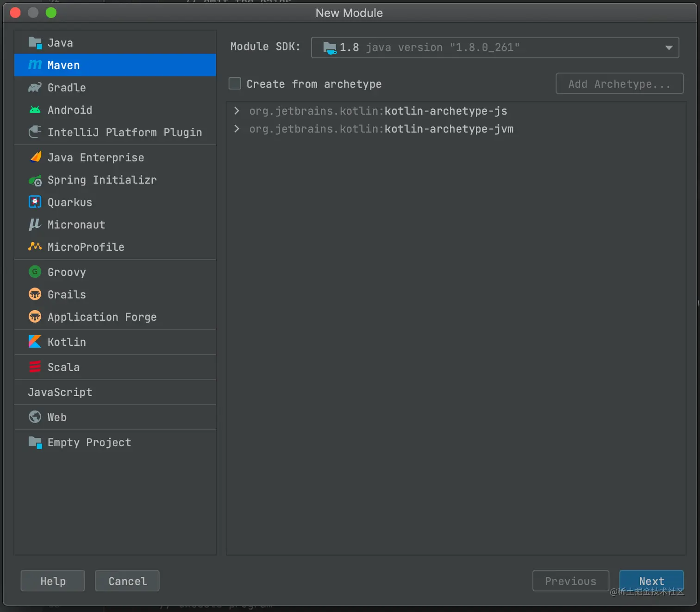This screenshot has width=700, height=612.
Task: Close the New Module dialog window
Action: tap(15, 12)
